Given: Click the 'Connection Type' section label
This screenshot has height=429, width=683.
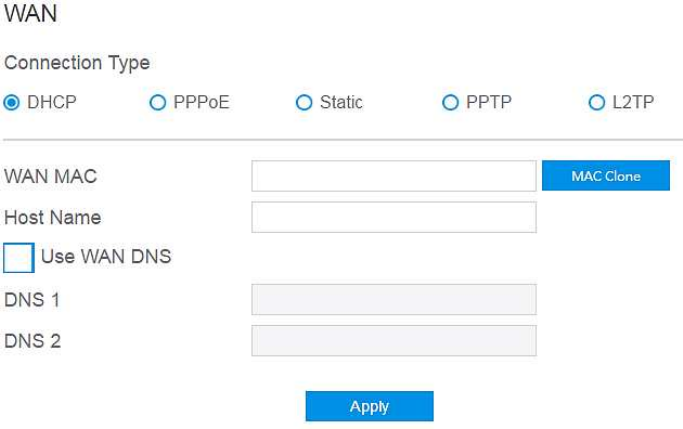Looking at the screenshot, I should coord(77,62).
